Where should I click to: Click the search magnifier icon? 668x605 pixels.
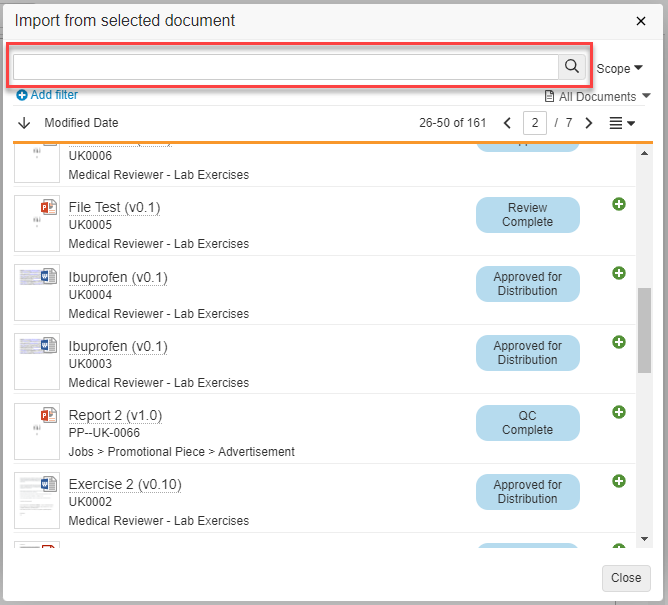tap(572, 67)
